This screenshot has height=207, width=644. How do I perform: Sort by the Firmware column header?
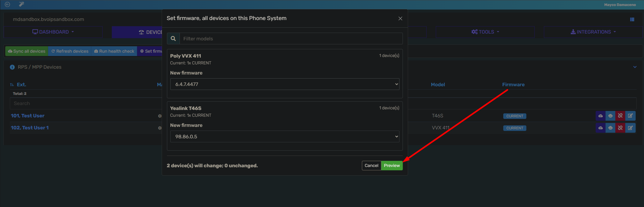[513, 85]
